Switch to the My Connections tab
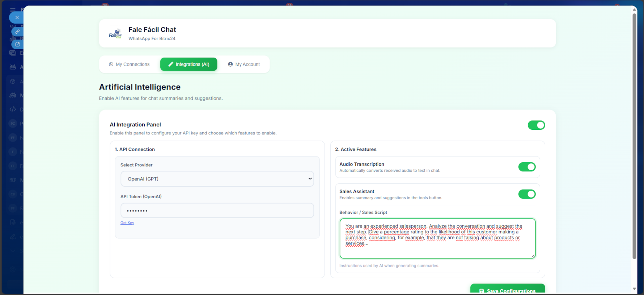 point(129,65)
